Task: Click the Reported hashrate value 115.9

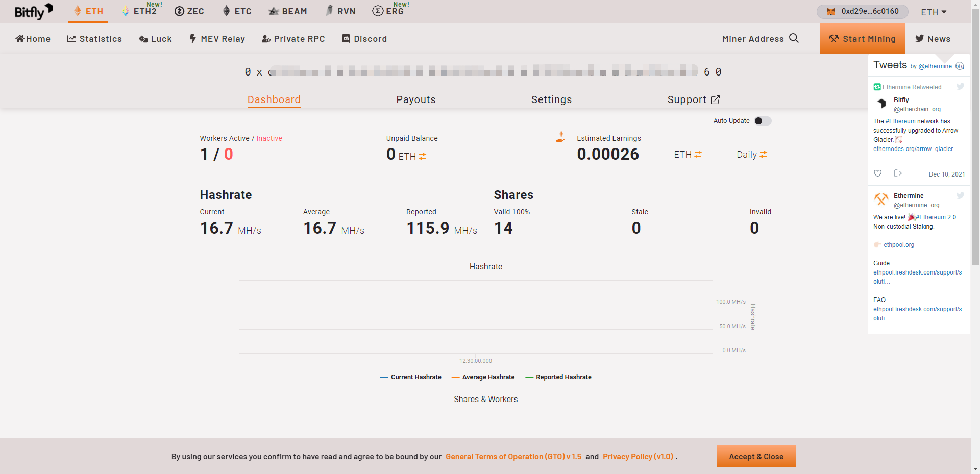Action: (x=428, y=228)
